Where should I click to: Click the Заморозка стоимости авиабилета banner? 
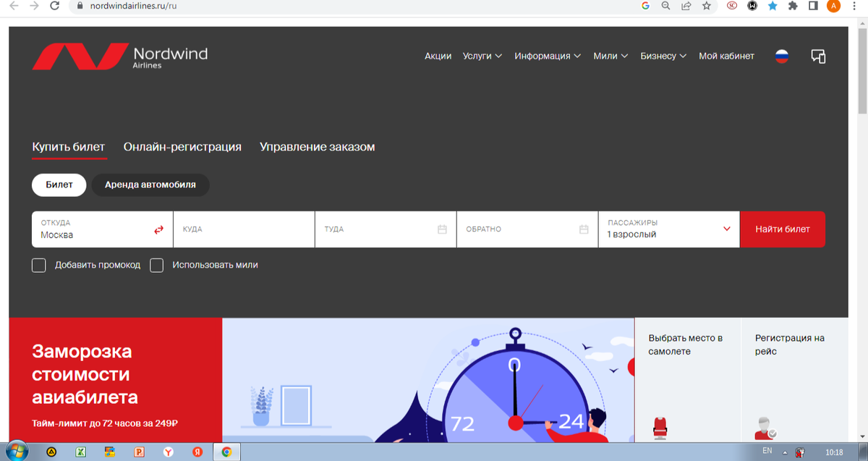116,379
